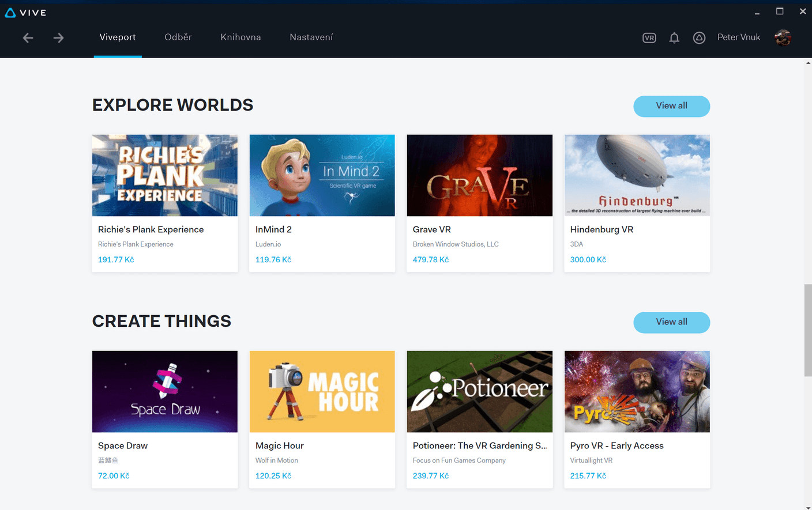
Task: Click Broken Window Studios, LLC developer name
Action: point(456,244)
